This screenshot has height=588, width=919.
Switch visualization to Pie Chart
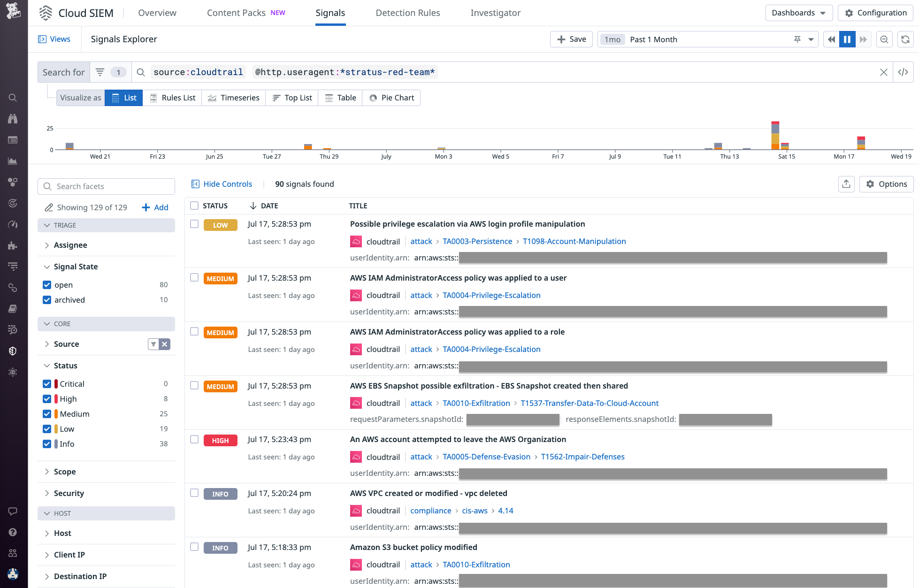click(391, 98)
